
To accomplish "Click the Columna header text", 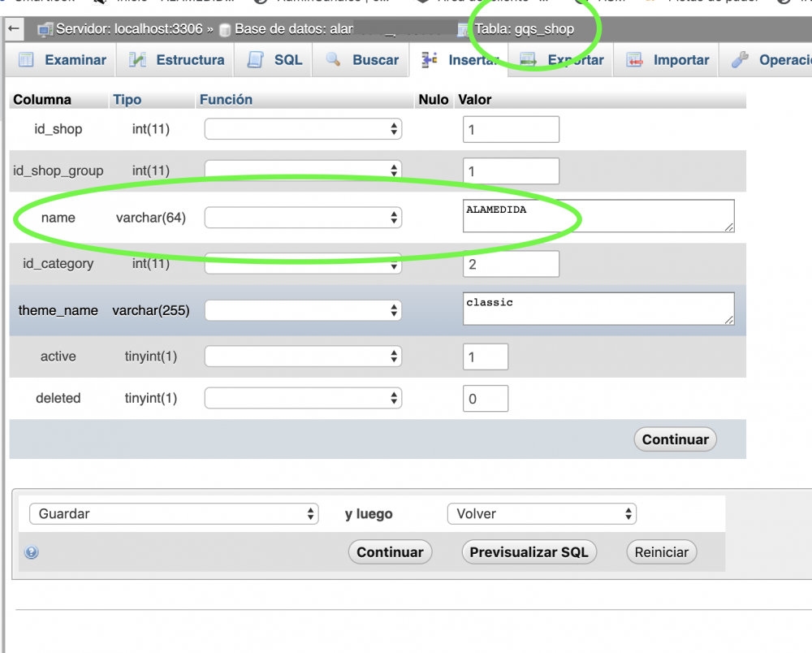I will tap(42, 99).
